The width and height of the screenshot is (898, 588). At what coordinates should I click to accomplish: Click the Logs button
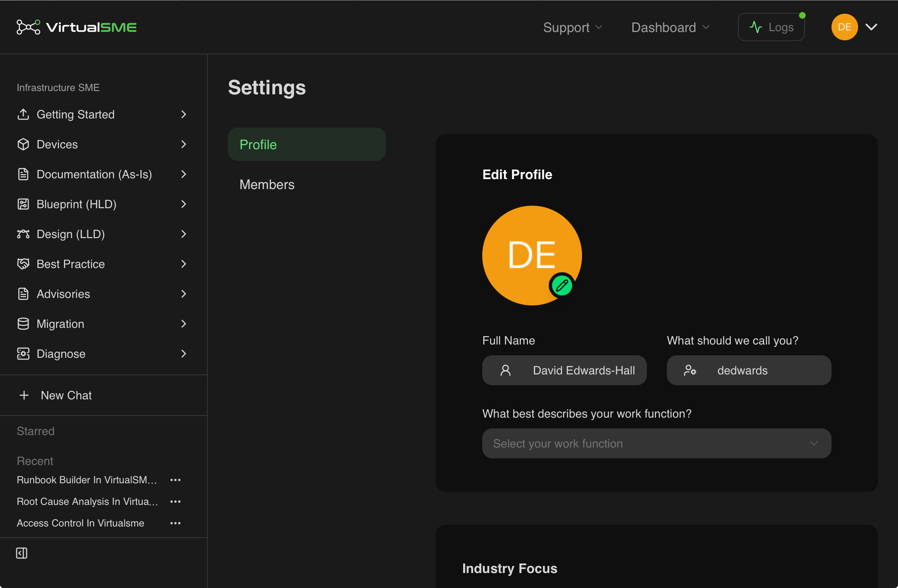pyautogui.click(x=771, y=27)
